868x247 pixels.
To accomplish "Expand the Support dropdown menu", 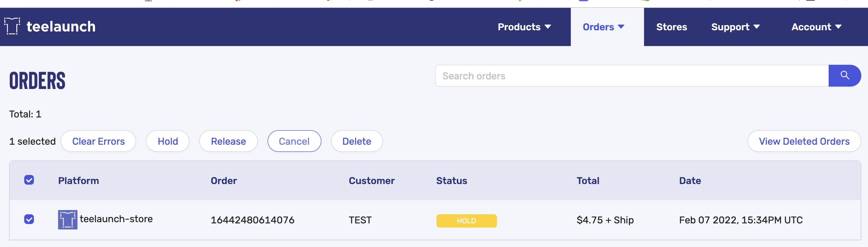I will (x=735, y=27).
